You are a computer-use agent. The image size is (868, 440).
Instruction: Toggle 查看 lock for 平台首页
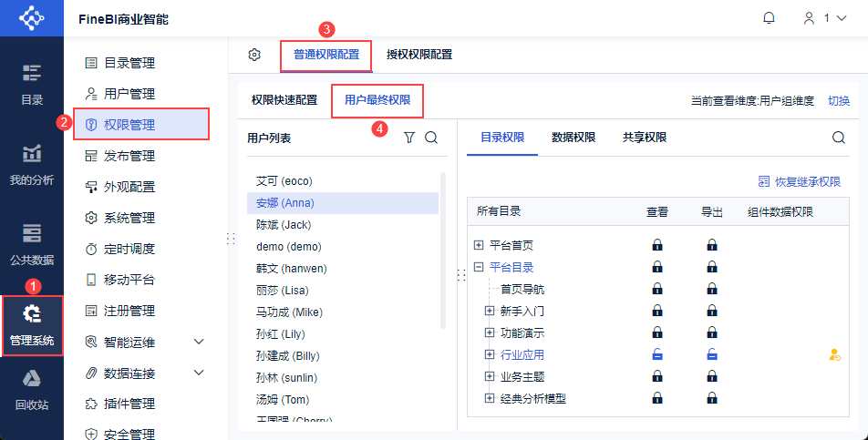pos(657,245)
